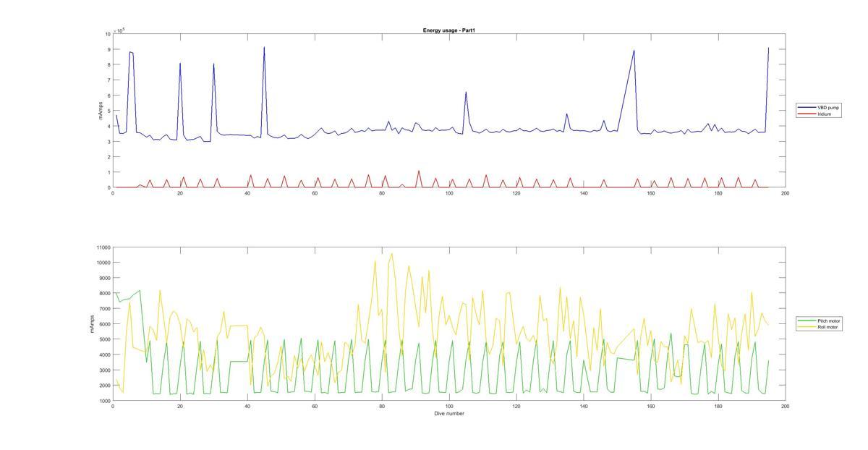The height and width of the screenshot is (450, 868).
Task: Click the '2000' y-axis tick label
Action: pos(103,386)
